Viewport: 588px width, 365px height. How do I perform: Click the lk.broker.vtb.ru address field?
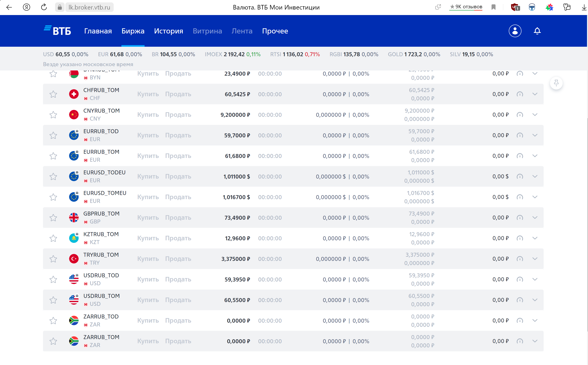tap(89, 7)
